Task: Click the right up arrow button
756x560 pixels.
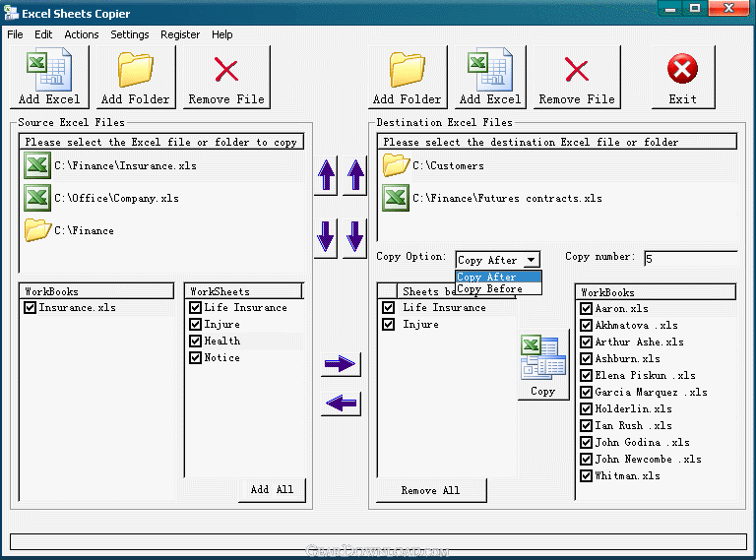Action: [355, 175]
